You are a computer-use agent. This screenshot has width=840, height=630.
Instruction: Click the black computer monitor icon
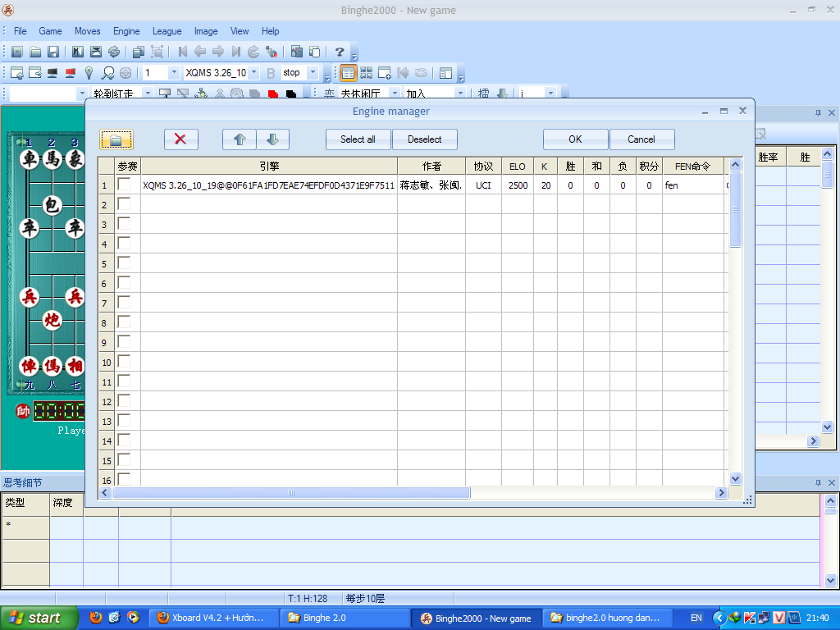point(52,73)
